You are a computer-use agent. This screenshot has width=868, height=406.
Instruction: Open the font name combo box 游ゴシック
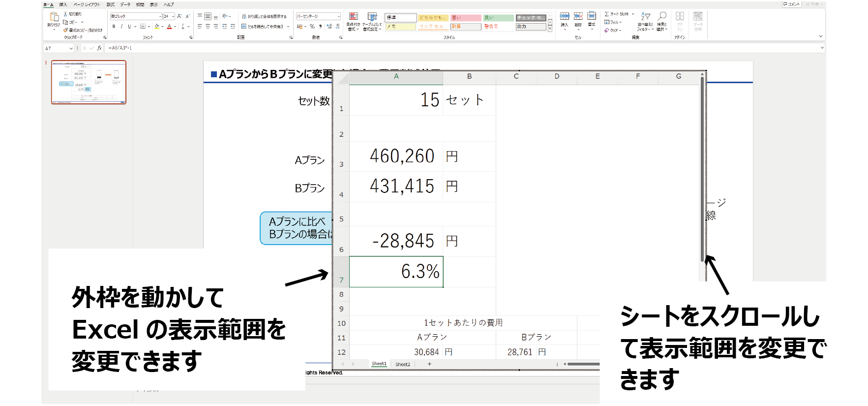pos(136,16)
